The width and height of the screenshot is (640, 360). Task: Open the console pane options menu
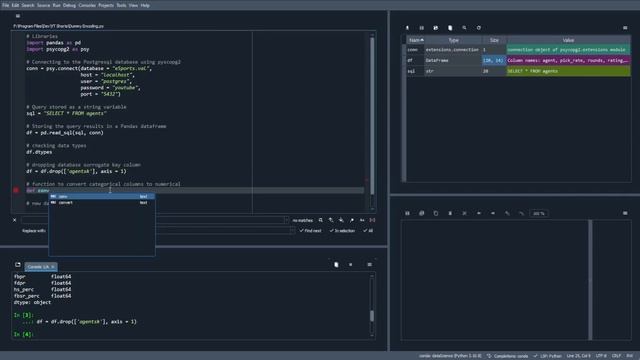pyautogui.click(x=369, y=265)
